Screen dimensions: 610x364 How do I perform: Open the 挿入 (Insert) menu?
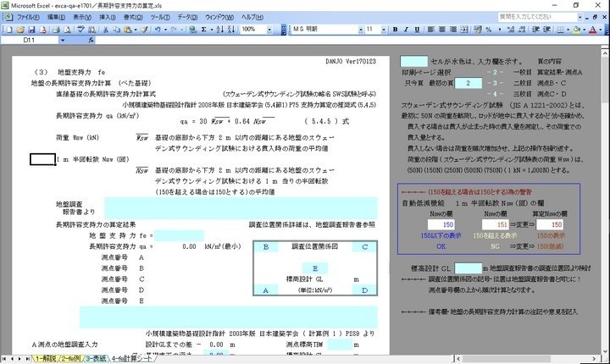click(108, 17)
